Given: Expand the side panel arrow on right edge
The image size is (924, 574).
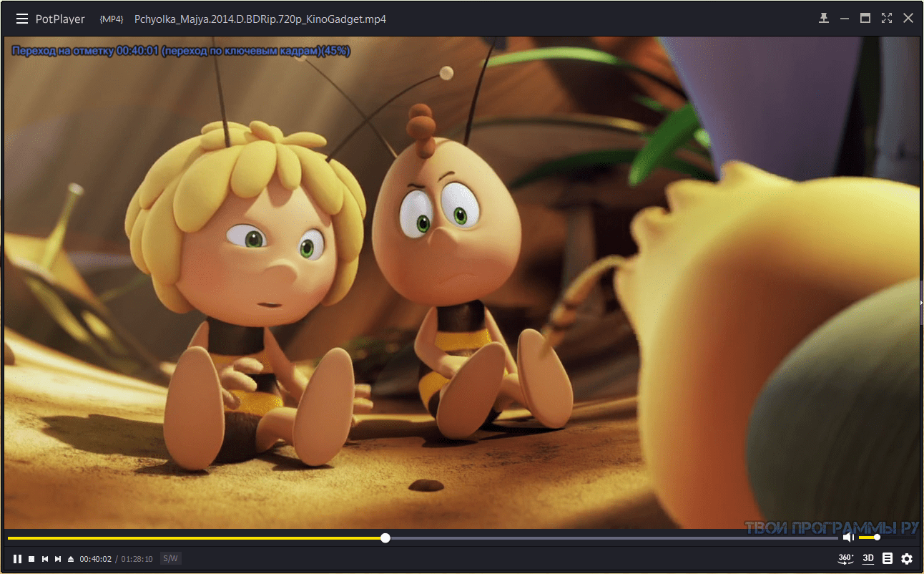Looking at the screenshot, I should 921,303.
